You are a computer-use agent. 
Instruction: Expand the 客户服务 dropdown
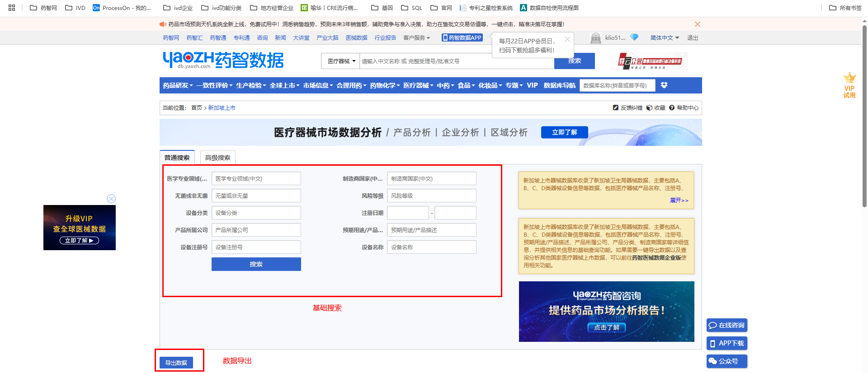click(x=416, y=38)
